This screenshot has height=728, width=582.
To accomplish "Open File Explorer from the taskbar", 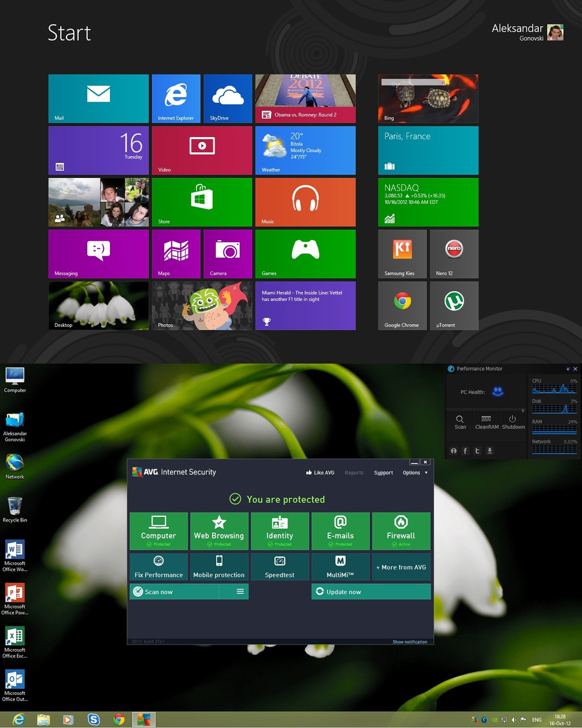I will click(43, 720).
